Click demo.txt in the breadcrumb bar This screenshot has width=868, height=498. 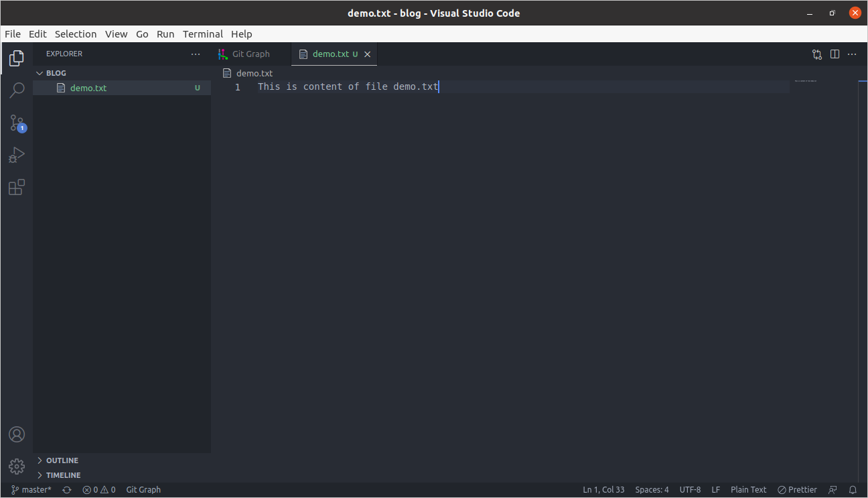tap(255, 73)
